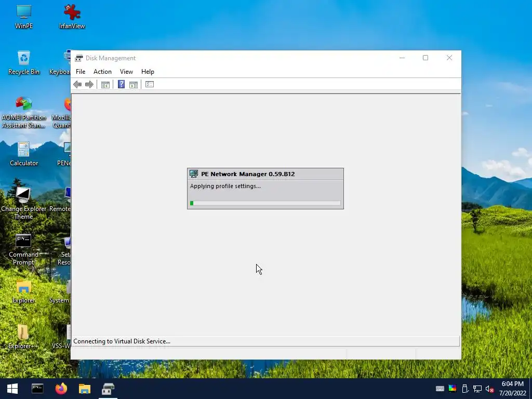The height and width of the screenshot is (399, 532).
Task: Select the Explorer++ desktop icon
Action: [x=23, y=337]
